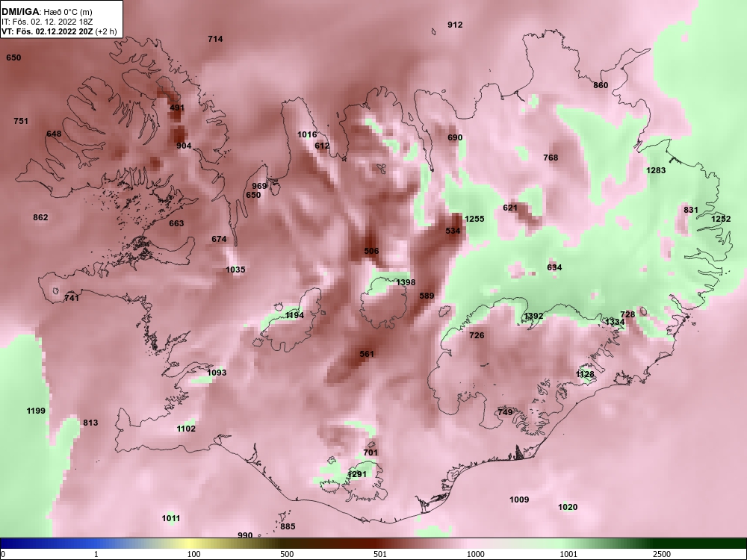
Task: Pick the 1093 height value
Action: (217, 373)
